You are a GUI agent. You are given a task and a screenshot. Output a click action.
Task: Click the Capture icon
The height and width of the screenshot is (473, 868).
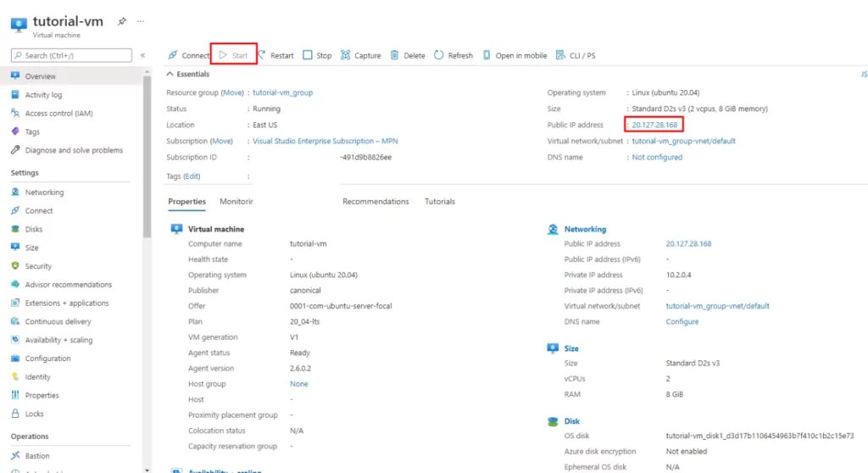coord(346,55)
